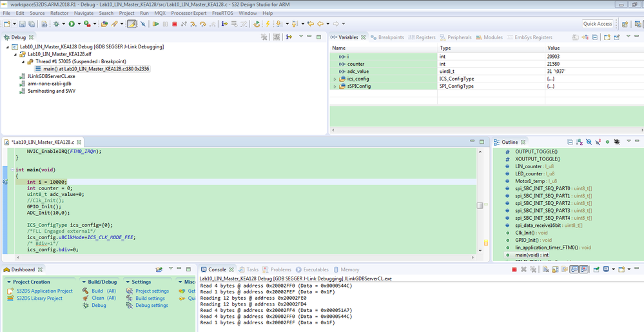Expand the ics_config variable
The height and width of the screenshot is (332, 644).
[x=335, y=79]
